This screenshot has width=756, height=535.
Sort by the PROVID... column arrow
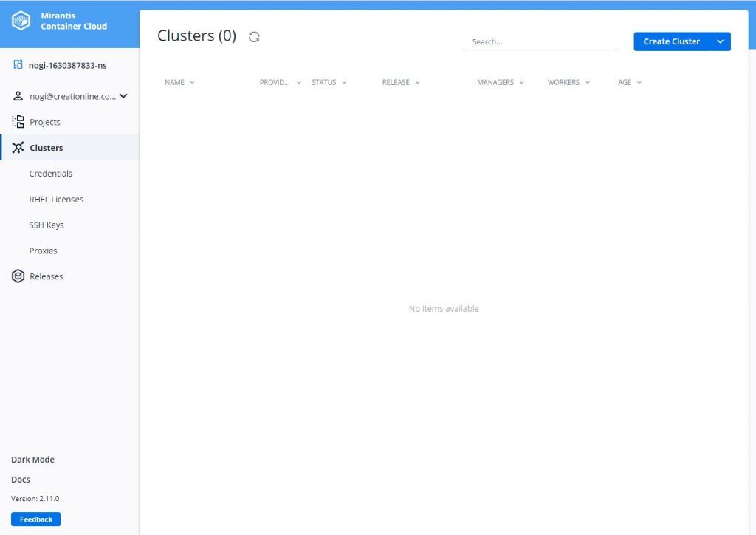(299, 83)
